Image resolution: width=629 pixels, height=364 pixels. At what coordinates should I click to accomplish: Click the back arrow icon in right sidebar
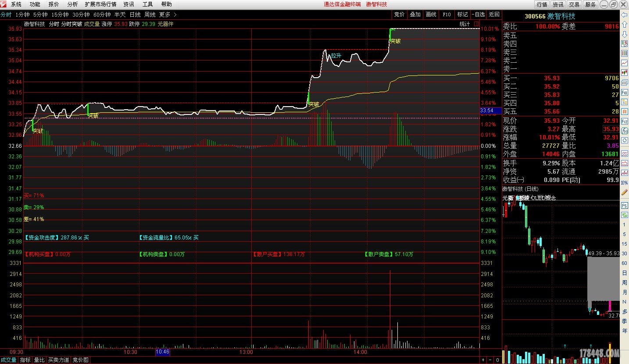coord(624,14)
